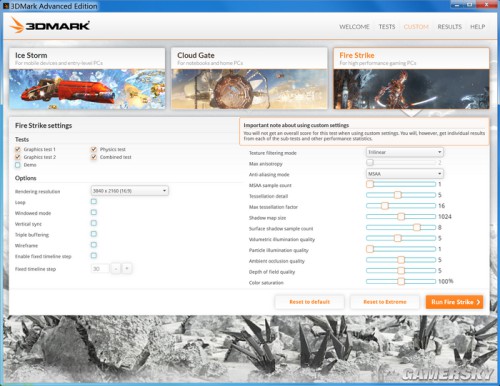Select the Custom tab

[416, 27]
